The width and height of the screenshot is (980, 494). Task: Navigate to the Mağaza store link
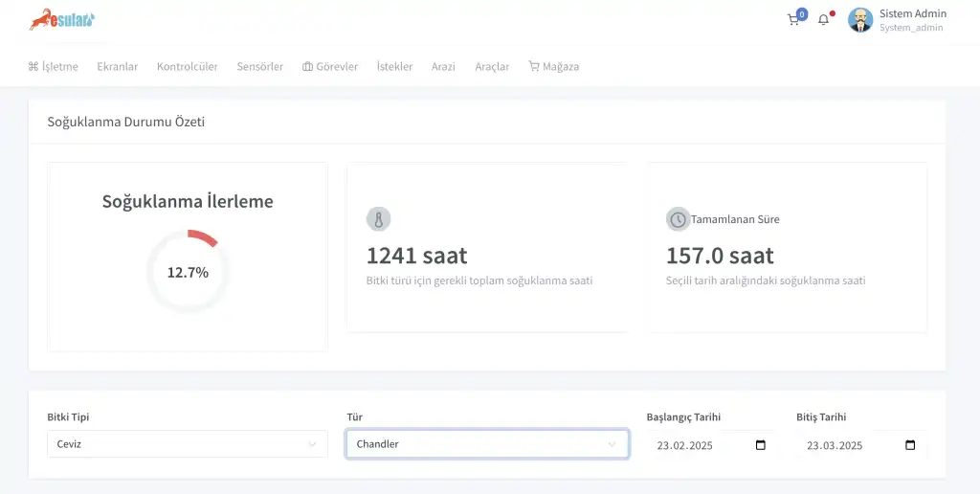click(x=554, y=67)
